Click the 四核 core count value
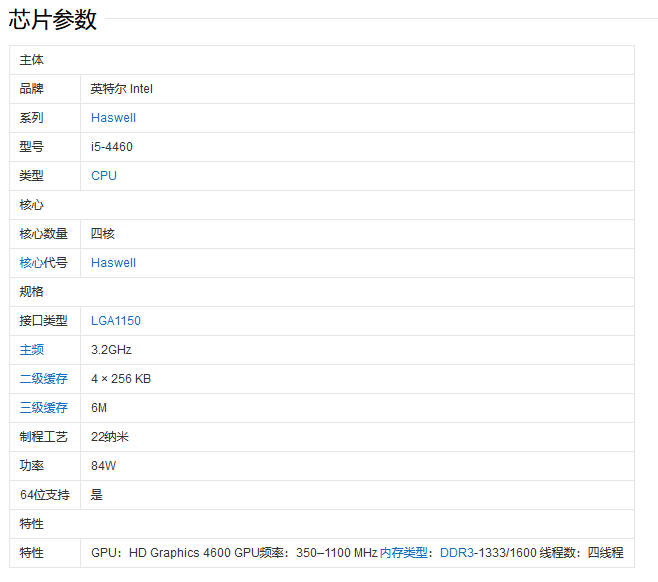Screen dimensions: 658x582 103,234
